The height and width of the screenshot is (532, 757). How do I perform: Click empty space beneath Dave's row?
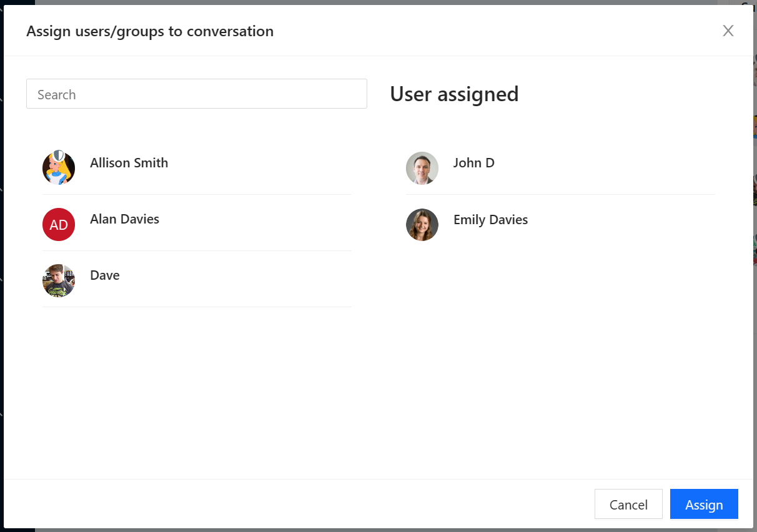click(x=197, y=387)
